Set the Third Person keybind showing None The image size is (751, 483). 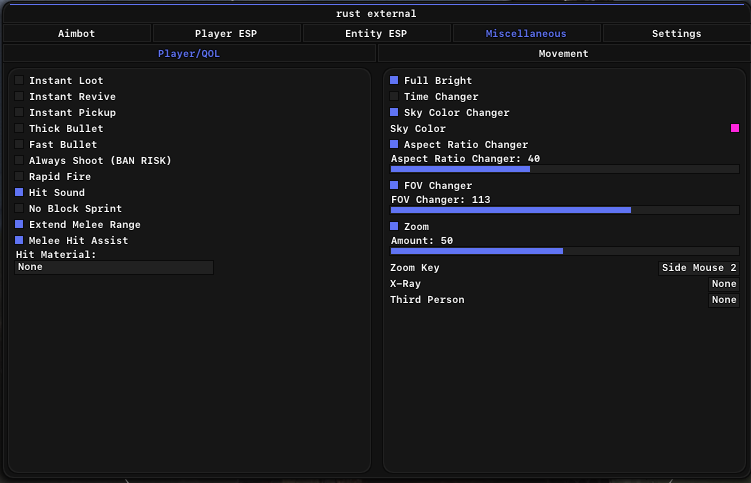coord(724,300)
